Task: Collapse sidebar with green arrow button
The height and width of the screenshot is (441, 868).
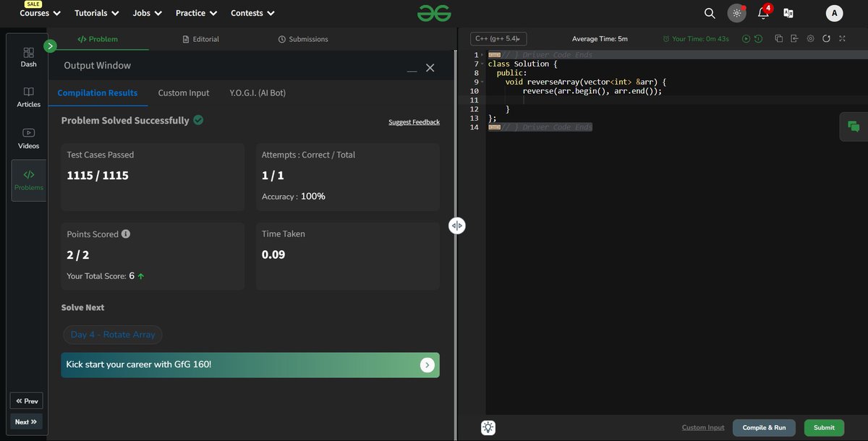Action: [50, 46]
